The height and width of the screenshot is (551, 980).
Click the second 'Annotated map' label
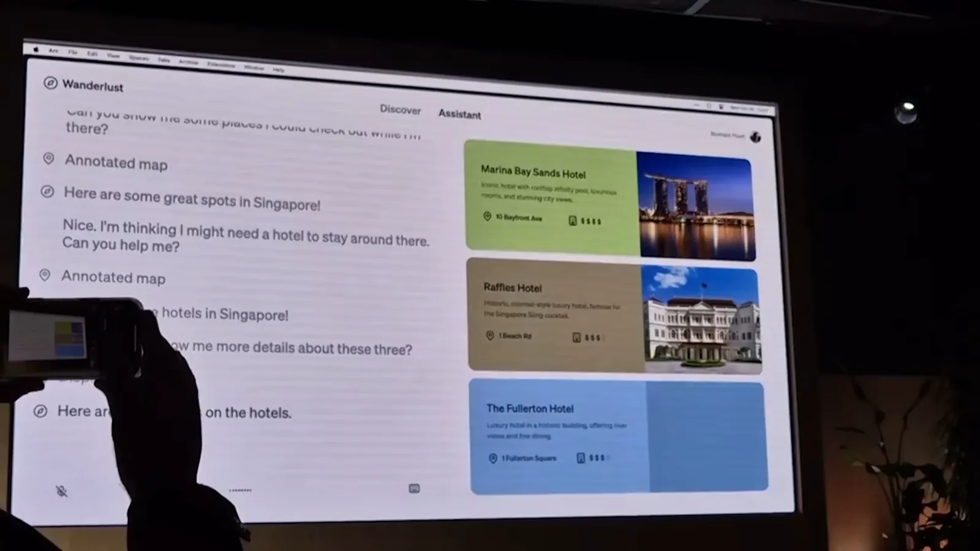tap(113, 277)
